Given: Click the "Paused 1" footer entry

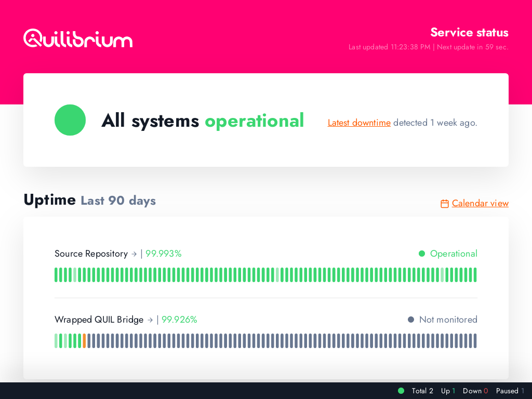Looking at the screenshot, I should pyautogui.click(x=510, y=391).
